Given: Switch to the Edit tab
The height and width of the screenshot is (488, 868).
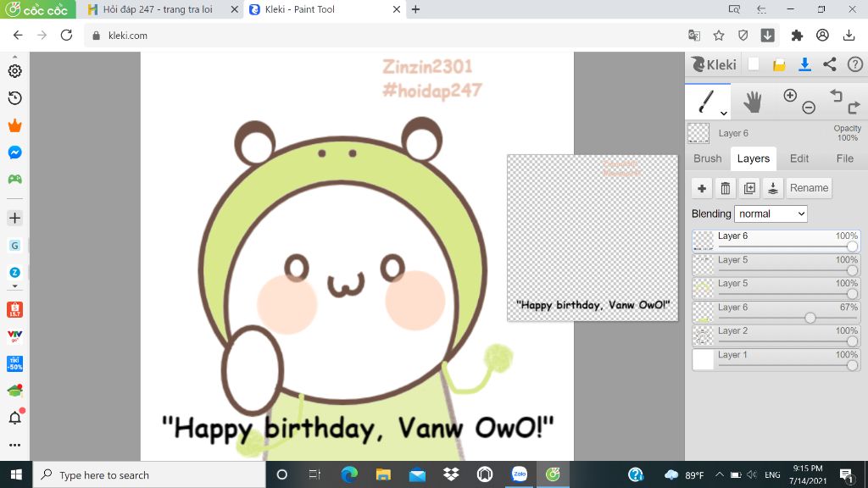Looking at the screenshot, I should 799,158.
